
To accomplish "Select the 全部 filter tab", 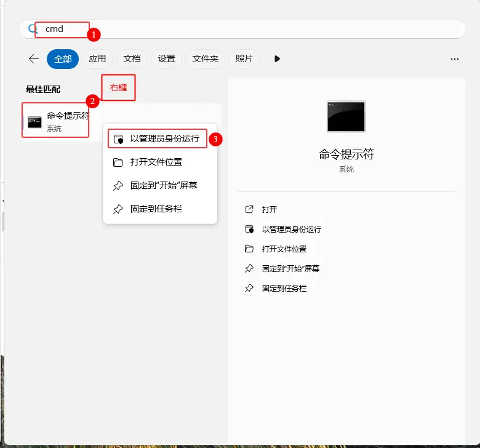I will [63, 59].
